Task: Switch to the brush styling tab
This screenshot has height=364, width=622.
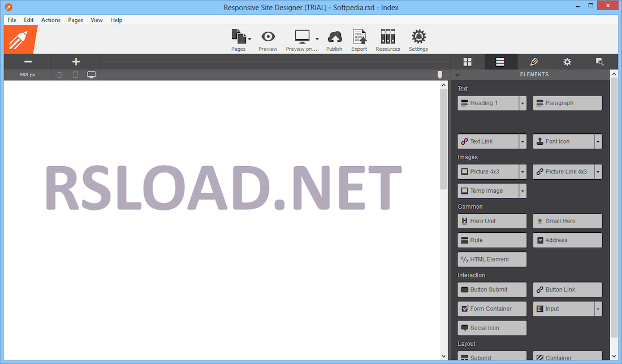Action: pyautogui.click(x=534, y=62)
